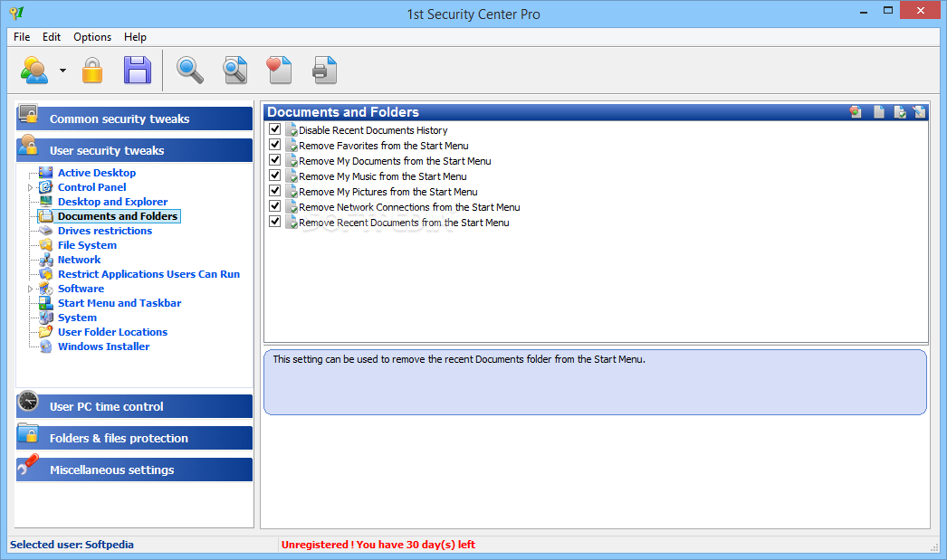
Task: Uncheck Remove My Pictures from the Start Menu
Action: click(x=275, y=191)
